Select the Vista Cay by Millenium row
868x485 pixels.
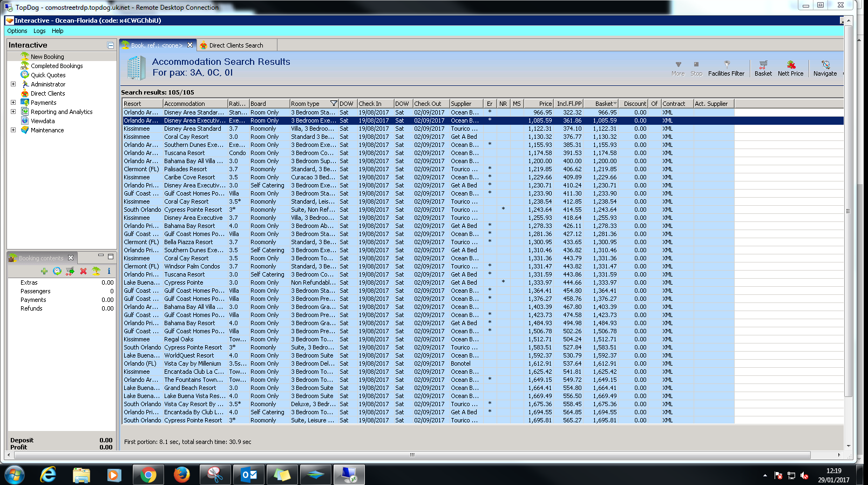click(429, 363)
